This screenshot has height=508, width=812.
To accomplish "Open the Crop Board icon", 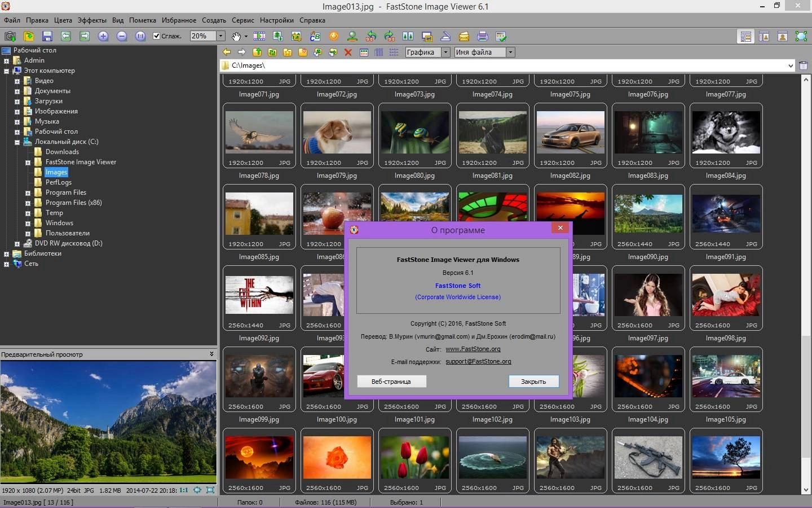I will coord(297,36).
